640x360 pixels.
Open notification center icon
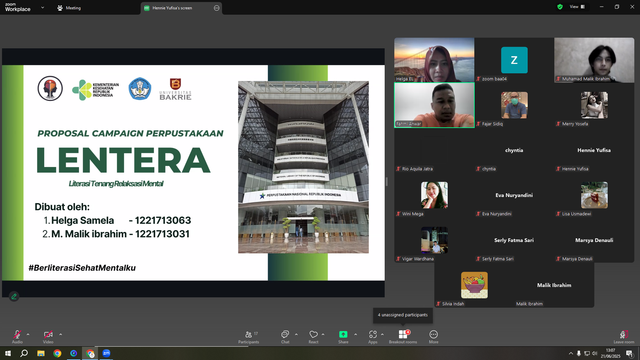click(x=630, y=353)
